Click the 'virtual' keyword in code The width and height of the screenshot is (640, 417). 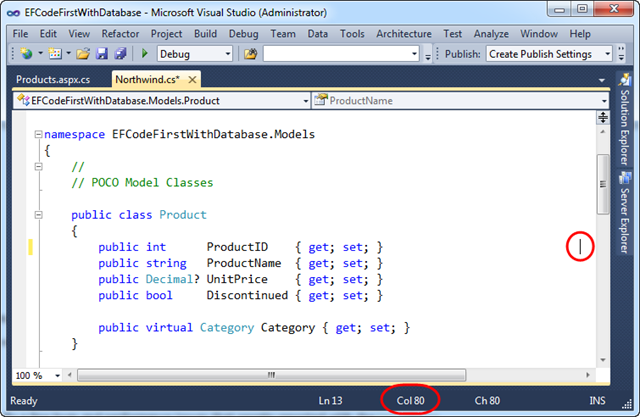pyautogui.click(x=169, y=328)
